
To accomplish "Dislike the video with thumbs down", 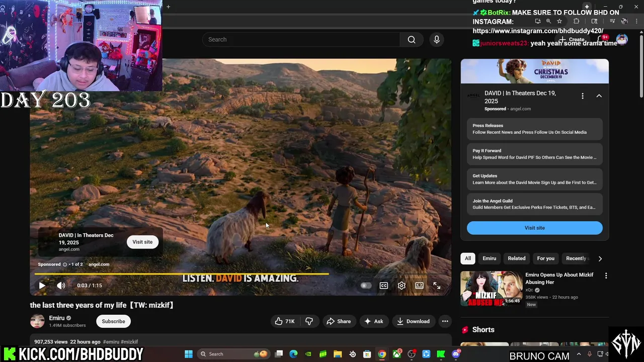I will 309,321.
